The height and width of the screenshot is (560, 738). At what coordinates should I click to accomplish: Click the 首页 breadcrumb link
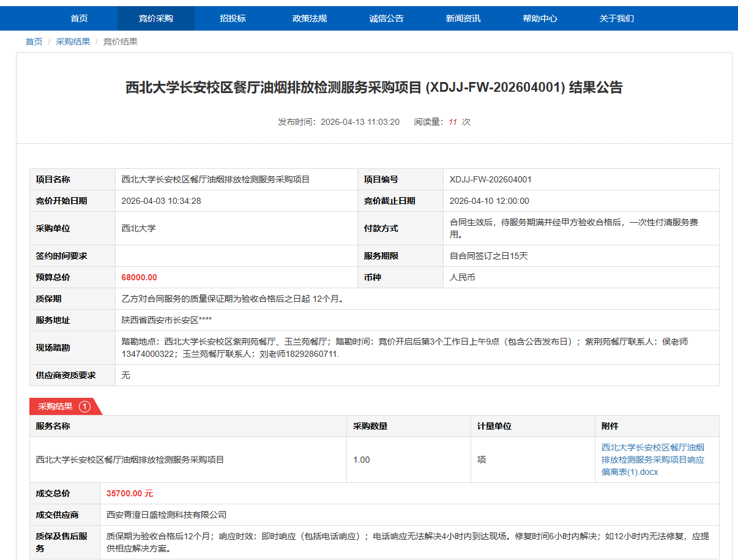click(34, 42)
